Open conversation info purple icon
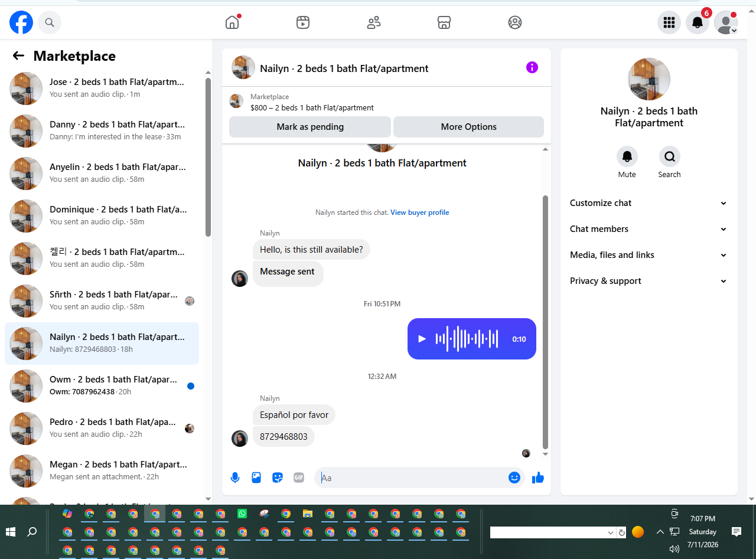Image resolution: width=756 pixels, height=559 pixels. [x=532, y=67]
